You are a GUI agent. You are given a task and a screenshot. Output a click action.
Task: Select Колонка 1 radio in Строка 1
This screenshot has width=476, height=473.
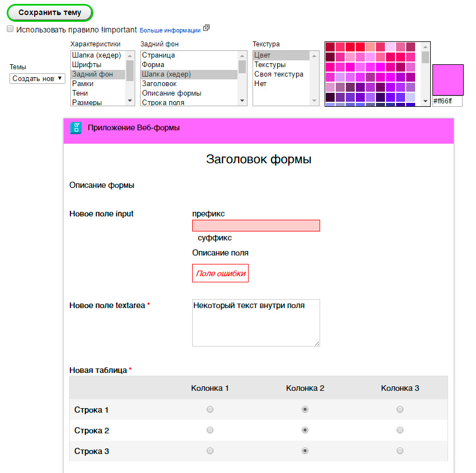(210, 410)
